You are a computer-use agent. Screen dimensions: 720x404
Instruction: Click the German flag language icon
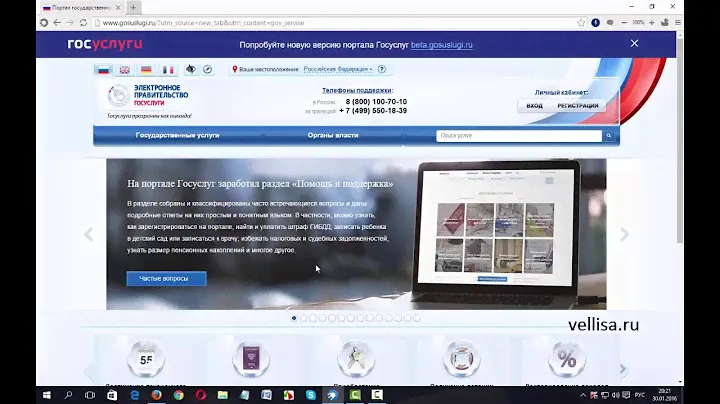146,70
